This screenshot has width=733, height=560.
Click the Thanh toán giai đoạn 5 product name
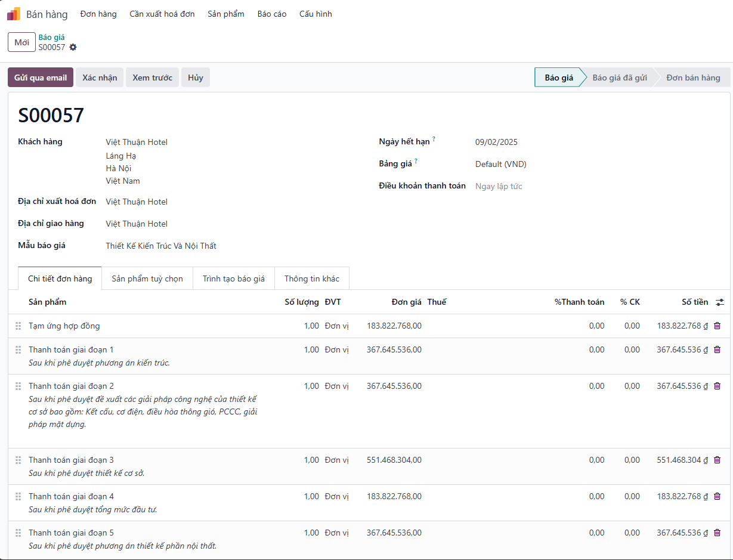point(71,533)
